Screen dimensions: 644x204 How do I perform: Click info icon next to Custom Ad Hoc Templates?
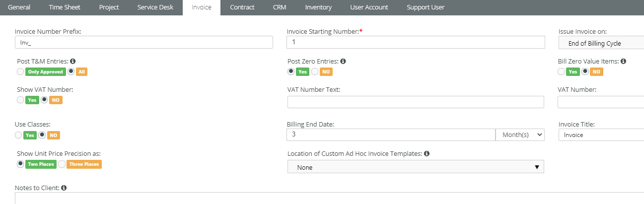pos(427,154)
